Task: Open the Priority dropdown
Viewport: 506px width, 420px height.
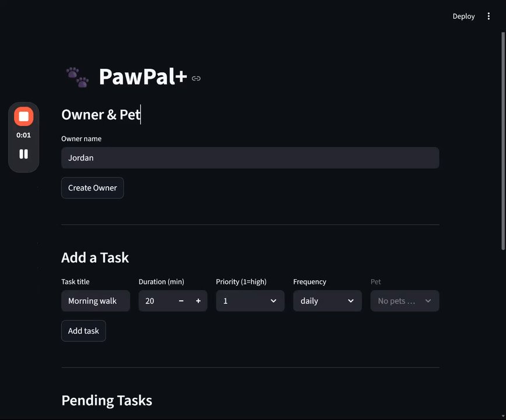Action: tap(250, 301)
